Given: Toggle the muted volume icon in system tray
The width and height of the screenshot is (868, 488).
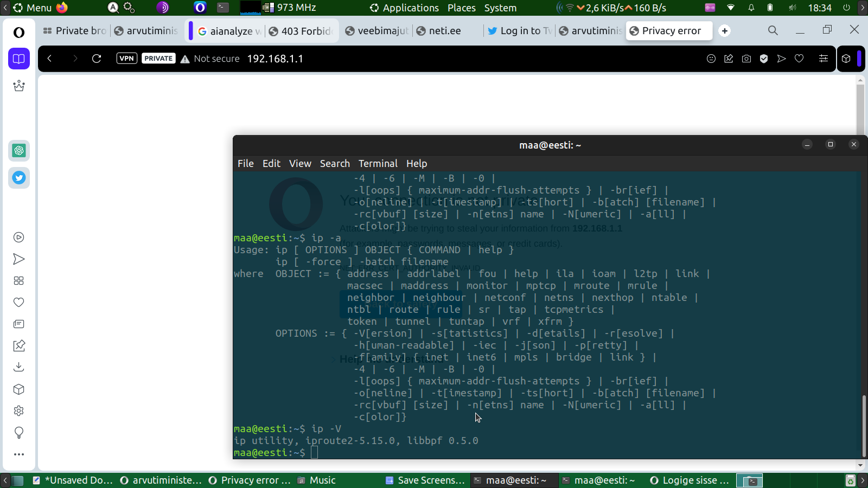Looking at the screenshot, I should click(x=793, y=8).
